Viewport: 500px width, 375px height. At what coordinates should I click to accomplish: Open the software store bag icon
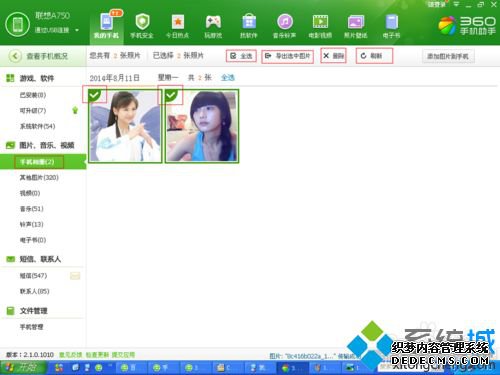point(249,22)
